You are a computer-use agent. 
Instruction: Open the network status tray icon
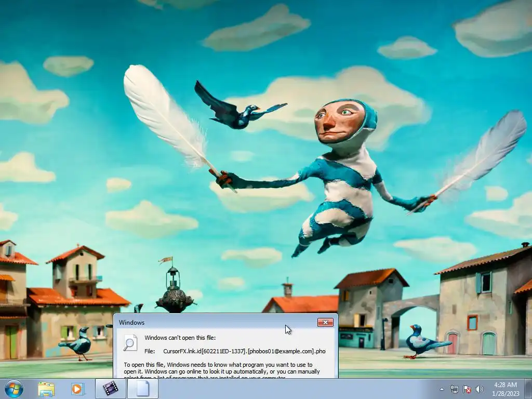click(454, 389)
